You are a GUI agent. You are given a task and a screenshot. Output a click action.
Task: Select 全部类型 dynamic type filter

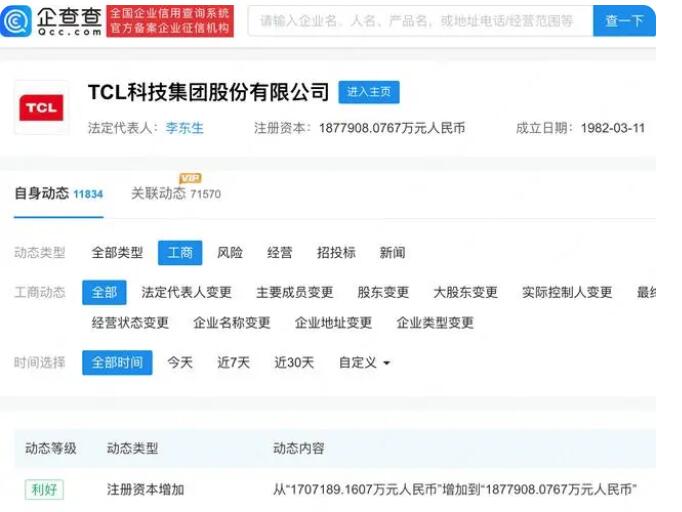[117, 253]
